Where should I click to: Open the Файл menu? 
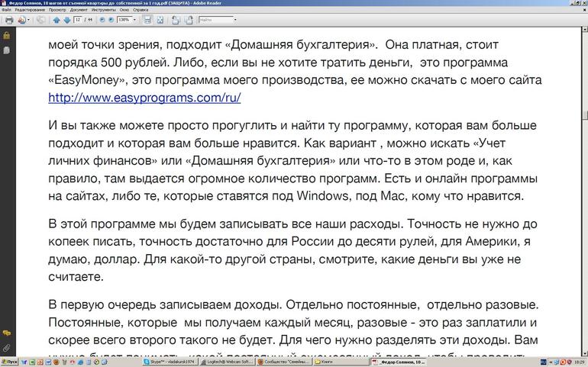[x=6, y=10]
